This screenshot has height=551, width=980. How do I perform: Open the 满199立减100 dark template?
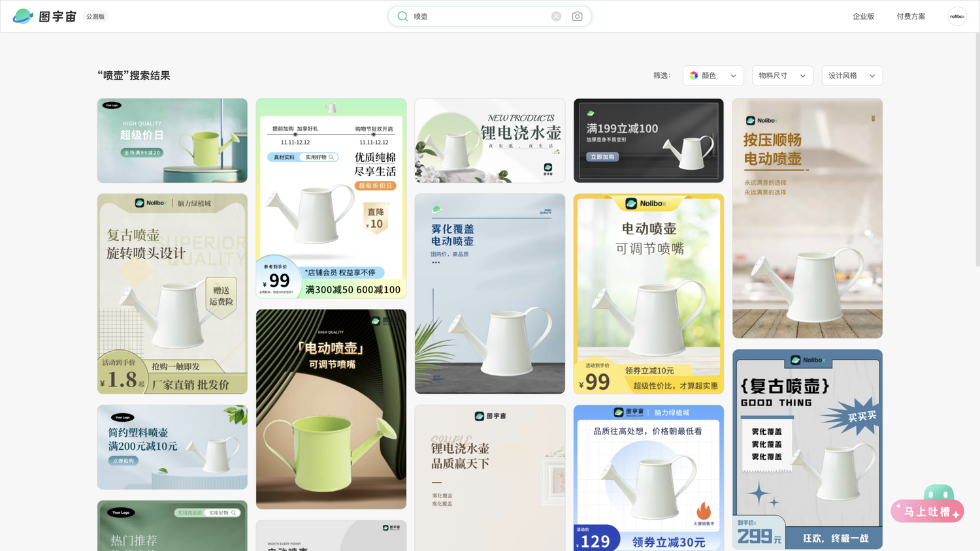649,140
